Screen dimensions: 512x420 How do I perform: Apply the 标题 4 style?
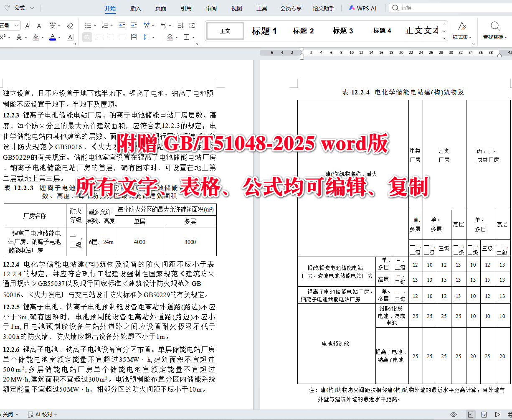click(x=382, y=31)
